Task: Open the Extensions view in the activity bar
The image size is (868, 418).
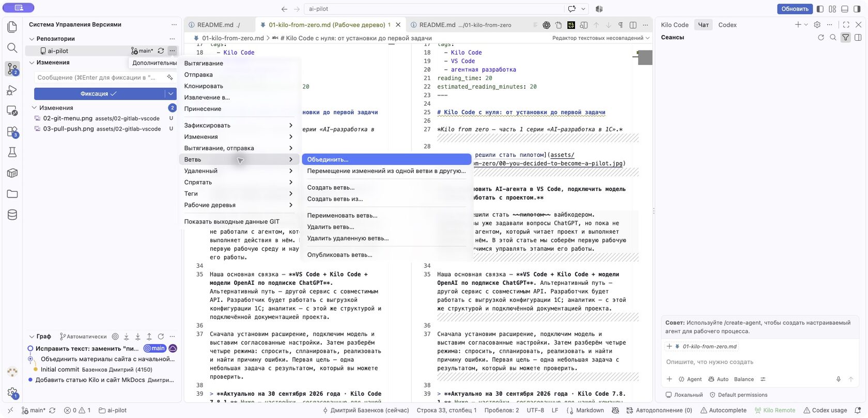Action: pos(12,132)
